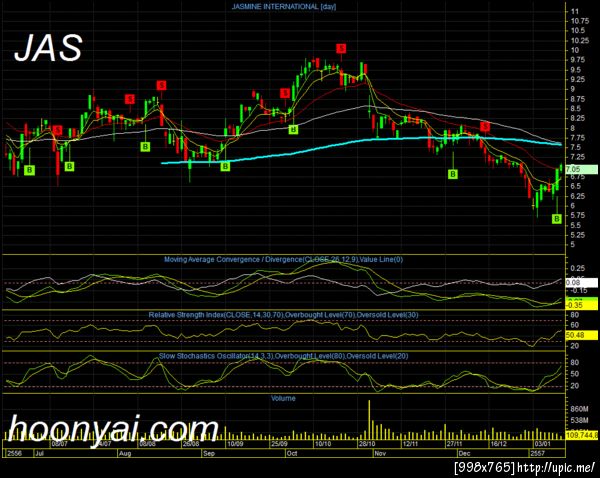The image size is (600, 478).
Task: Select the 10/09 date label
Action: point(235,444)
